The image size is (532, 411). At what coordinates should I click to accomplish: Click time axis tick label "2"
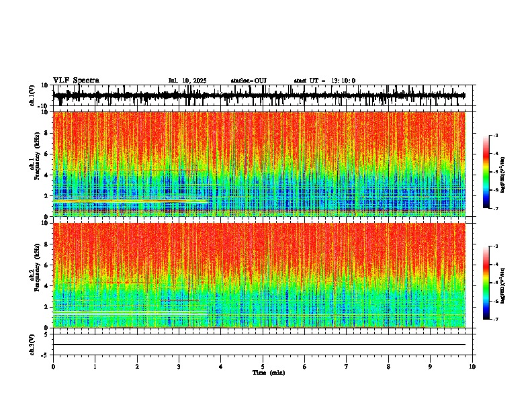point(137,367)
